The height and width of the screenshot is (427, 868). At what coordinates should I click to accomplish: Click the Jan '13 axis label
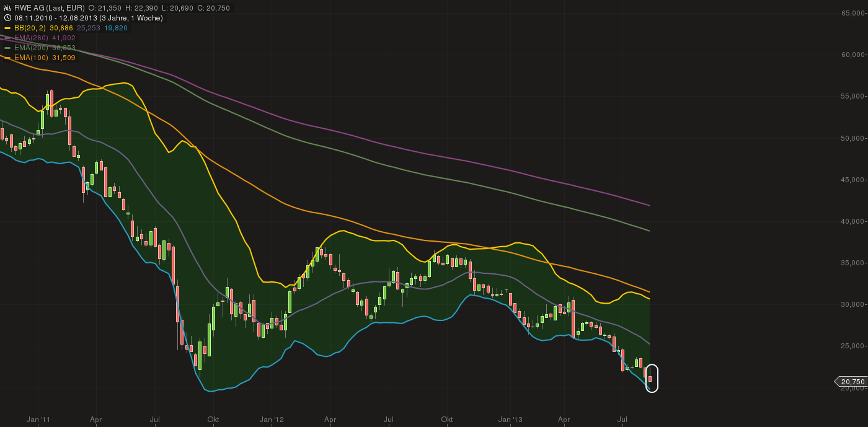[511, 420]
